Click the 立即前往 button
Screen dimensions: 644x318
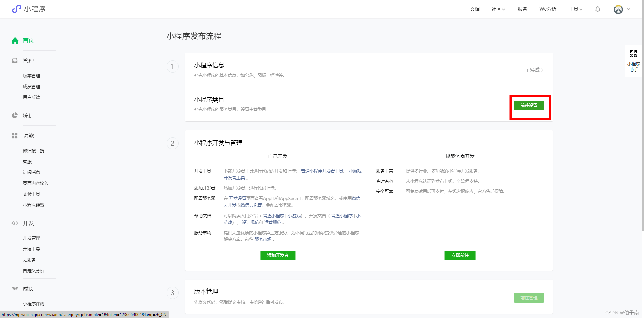460,255
